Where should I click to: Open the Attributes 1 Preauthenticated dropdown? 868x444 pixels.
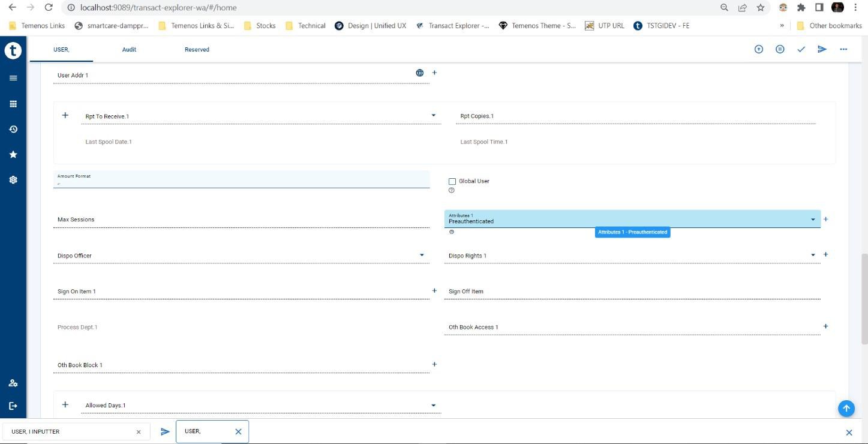click(813, 220)
